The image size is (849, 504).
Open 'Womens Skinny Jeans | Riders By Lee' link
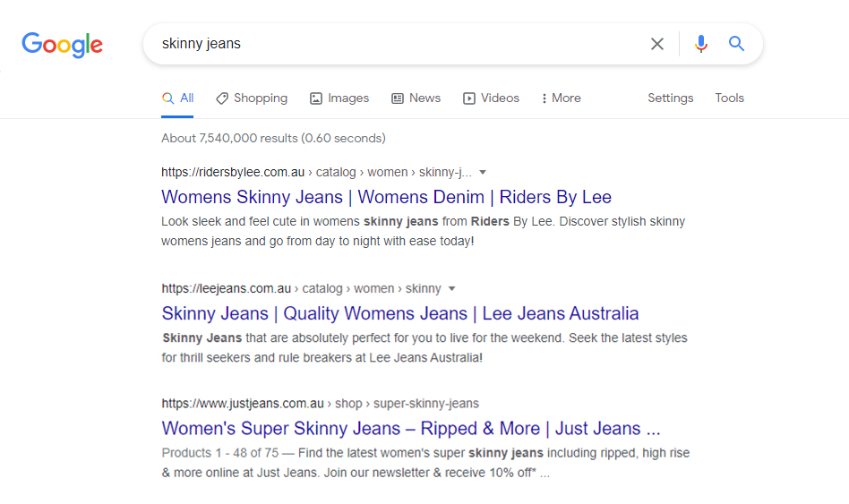click(x=386, y=197)
